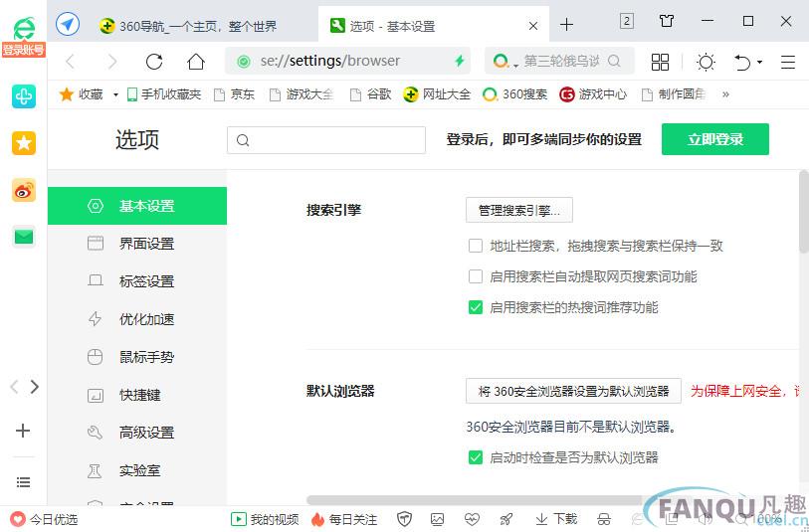Go to the home page icon

[196, 62]
